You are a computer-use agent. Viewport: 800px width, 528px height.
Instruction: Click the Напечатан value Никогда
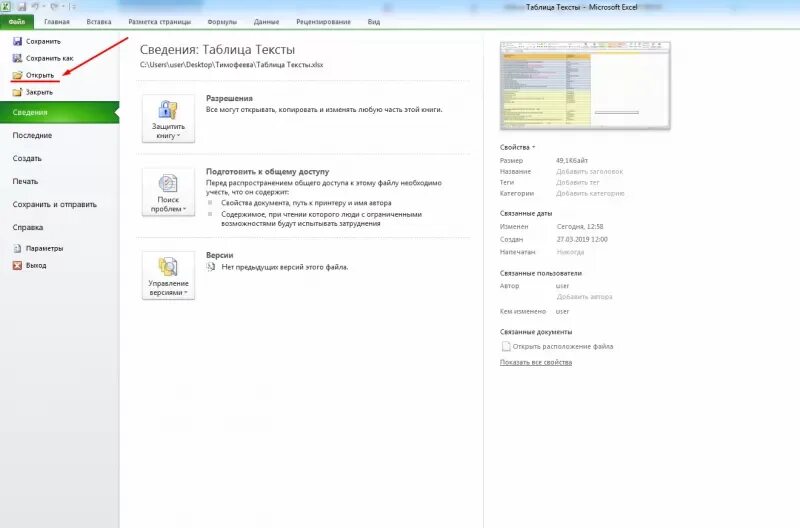570,252
